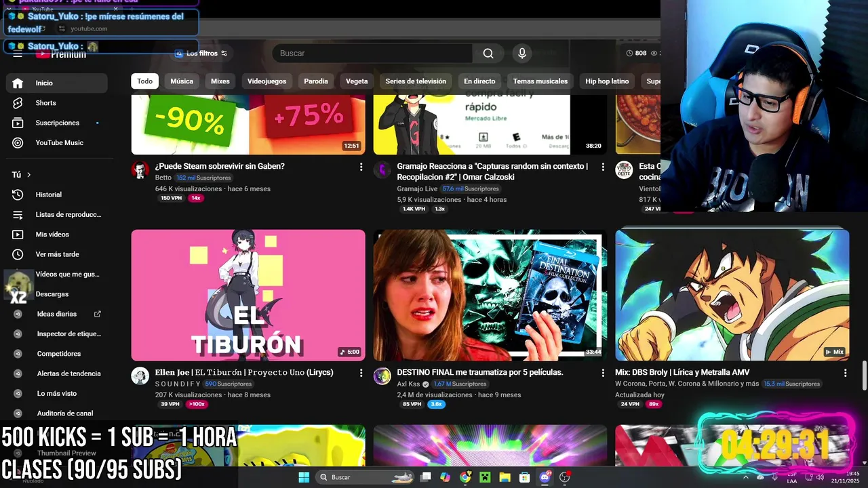Open Microsoft Store from the taskbar
The width and height of the screenshot is (868, 488).
click(x=525, y=477)
